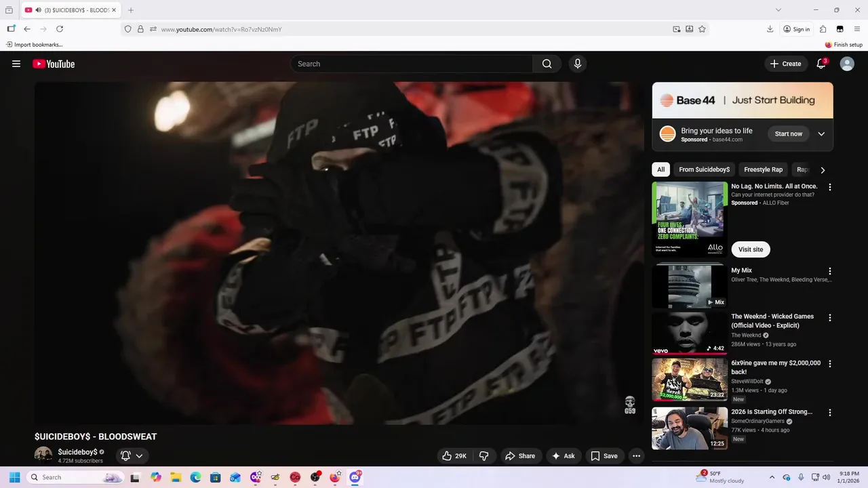Open the Base 44 banner ad

[x=743, y=100]
